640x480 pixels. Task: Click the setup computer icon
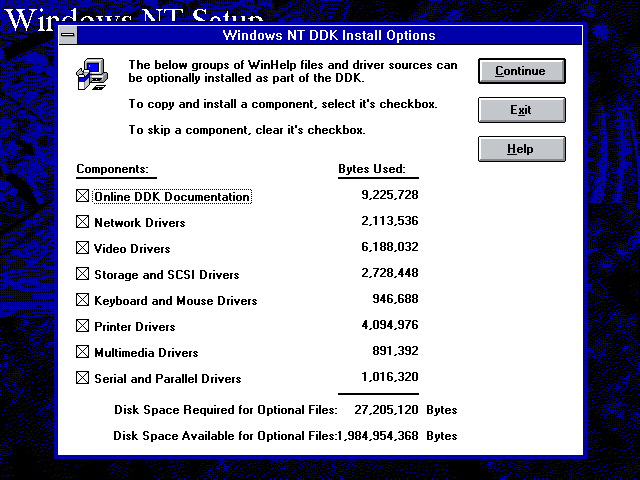[x=92, y=74]
